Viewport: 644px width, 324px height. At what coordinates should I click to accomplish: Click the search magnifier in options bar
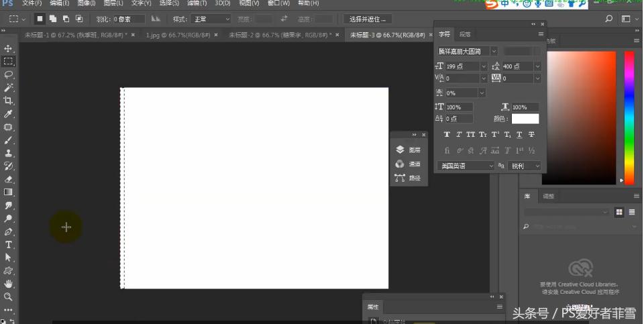coord(609,19)
